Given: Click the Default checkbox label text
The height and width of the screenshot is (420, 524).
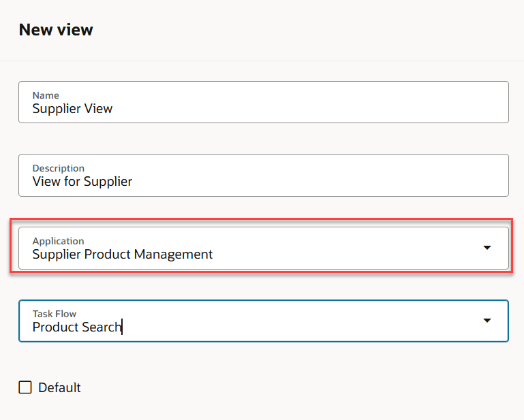Looking at the screenshot, I should click(x=59, y=388).
